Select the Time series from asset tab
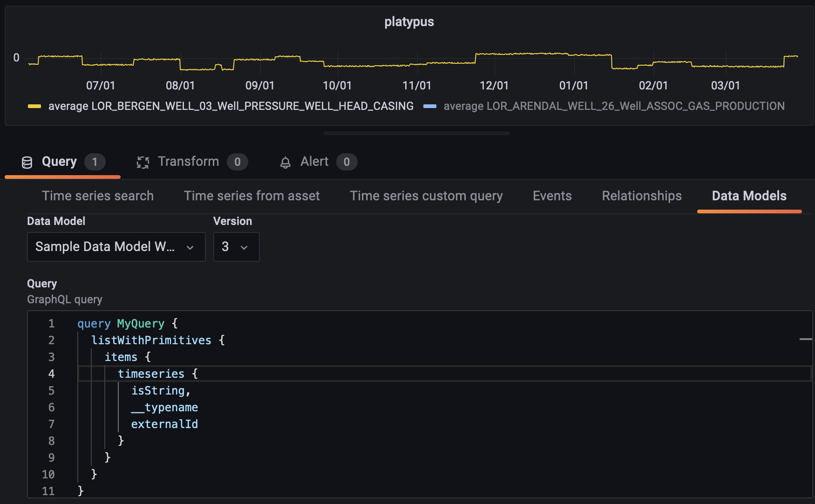This screenshot has width=815, height=504. (x=251, y=196)
